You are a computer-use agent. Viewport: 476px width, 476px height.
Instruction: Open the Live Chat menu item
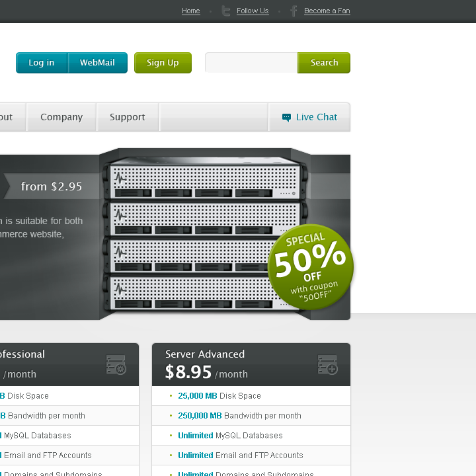click(x=309, y=117)
